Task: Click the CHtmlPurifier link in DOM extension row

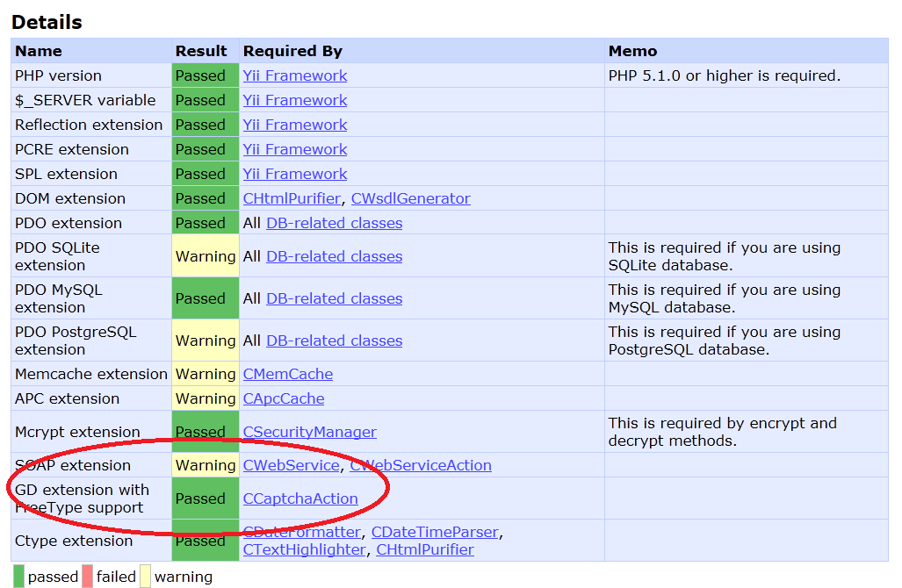Action: pyautogui.click(x=291, y=198)
